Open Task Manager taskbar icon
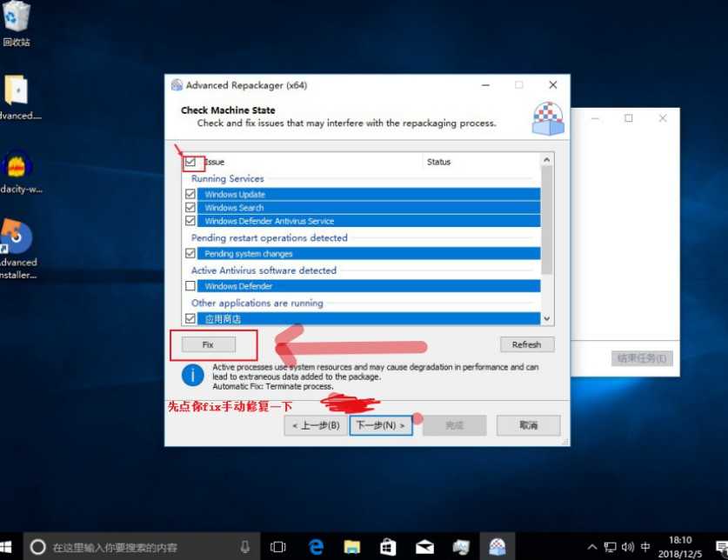728x560 pixels. click(461, 547)
